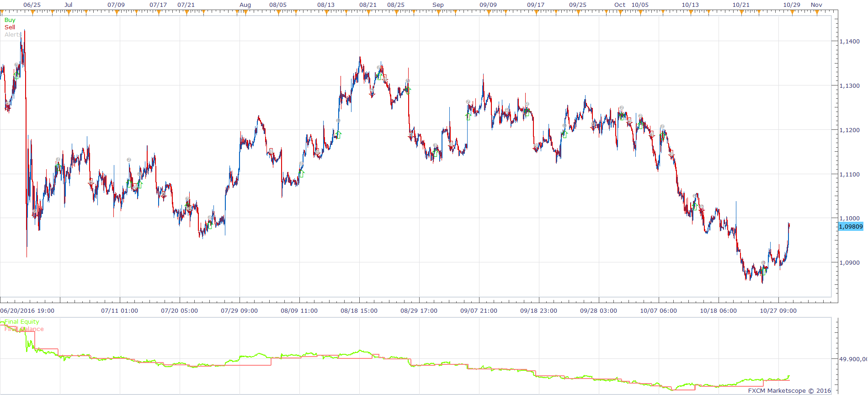Click the Buy legend label
Screen dimensions: 868x395
(10, 20)
